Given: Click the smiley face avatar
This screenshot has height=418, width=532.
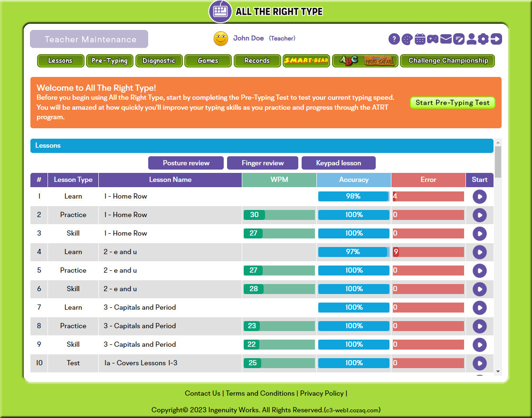Looking at the screenshot, I should point(220,38).
